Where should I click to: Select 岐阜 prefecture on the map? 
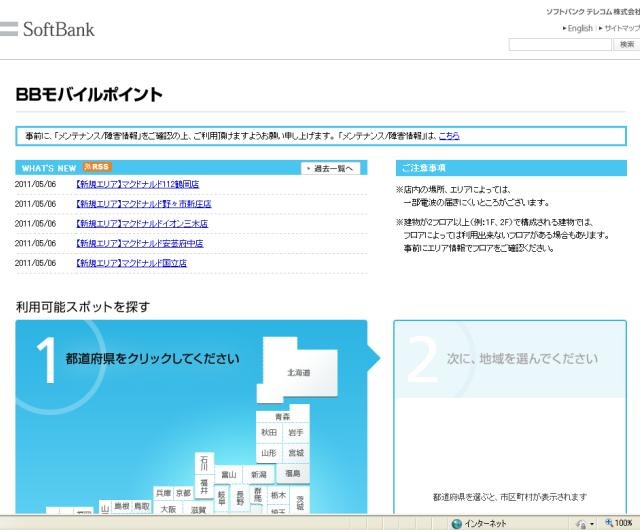[x=222, y=498]
